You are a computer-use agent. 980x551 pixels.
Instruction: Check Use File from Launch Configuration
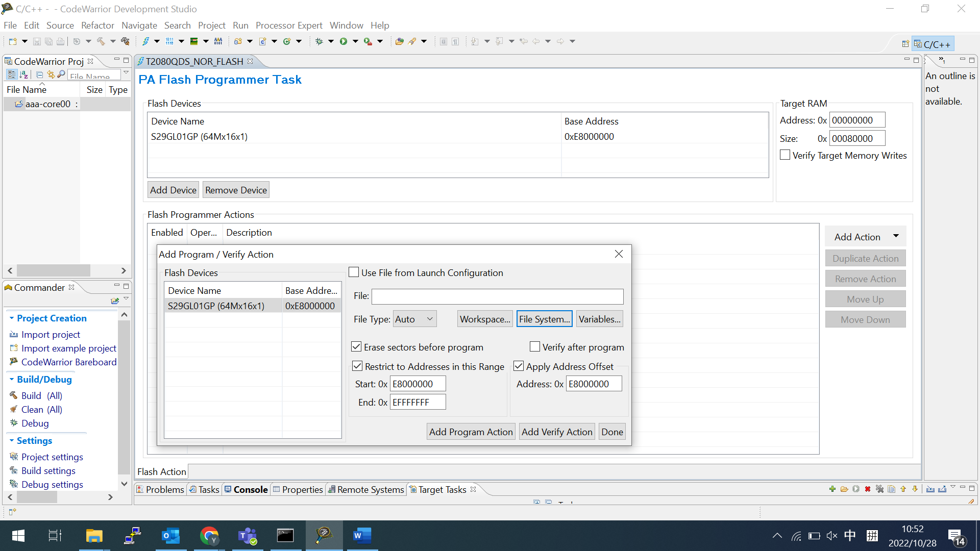tap(353, 272)
